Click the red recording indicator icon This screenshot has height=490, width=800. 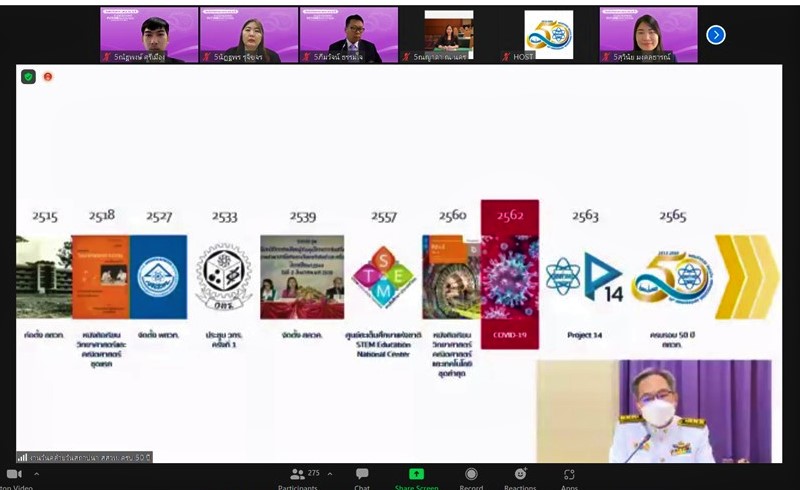click(x=48, y=77)
